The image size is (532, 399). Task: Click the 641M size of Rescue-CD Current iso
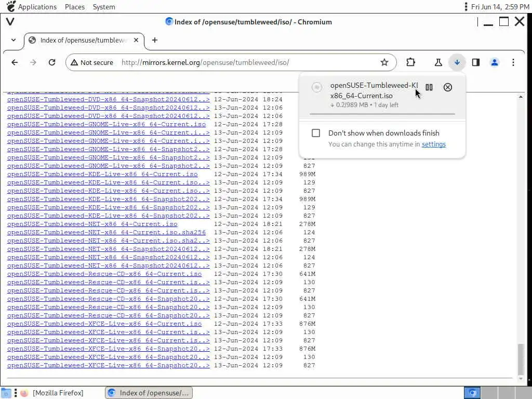pyautogui.click(x=307, y=274)
